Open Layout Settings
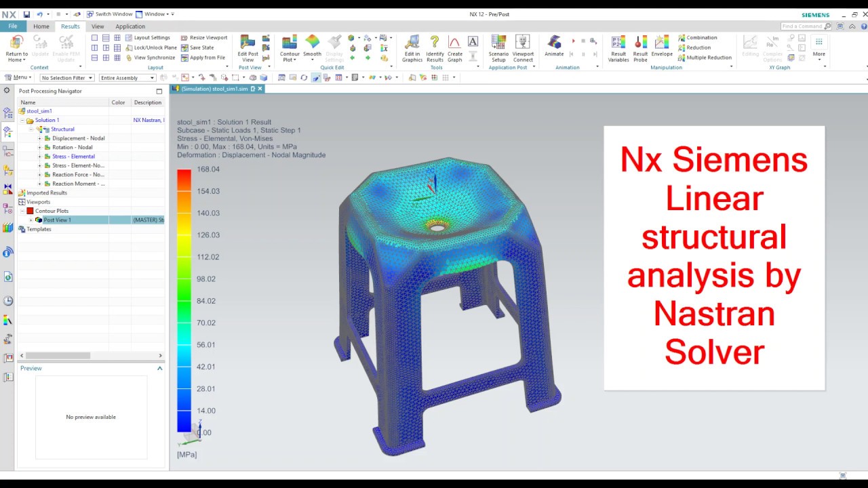868x488 pixels. pyautogui.click(x=147, y=38)
